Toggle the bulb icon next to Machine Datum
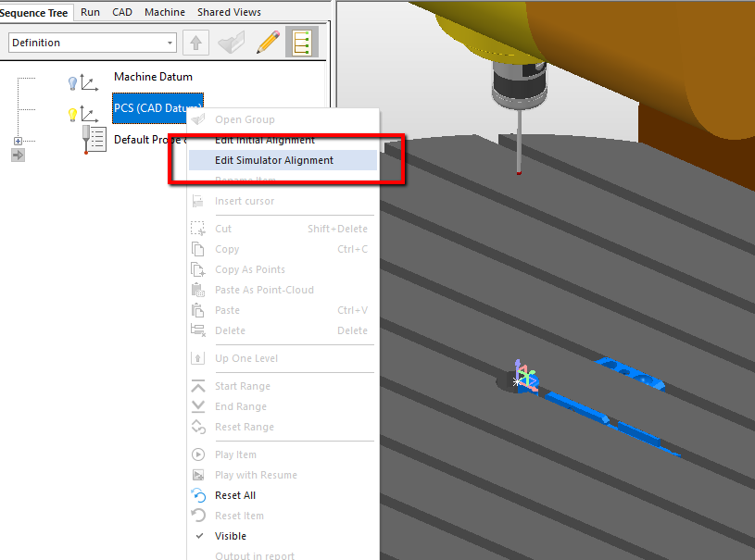 coord(72,82)
